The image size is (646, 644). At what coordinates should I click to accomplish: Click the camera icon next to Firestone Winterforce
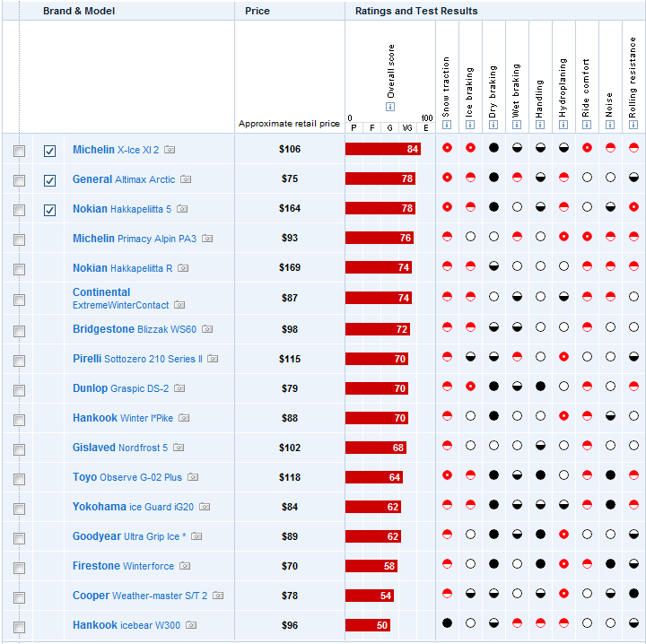185,566
